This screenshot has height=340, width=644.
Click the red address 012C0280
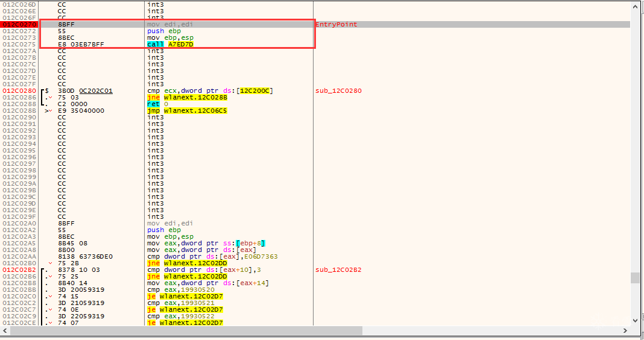[19, 91]
